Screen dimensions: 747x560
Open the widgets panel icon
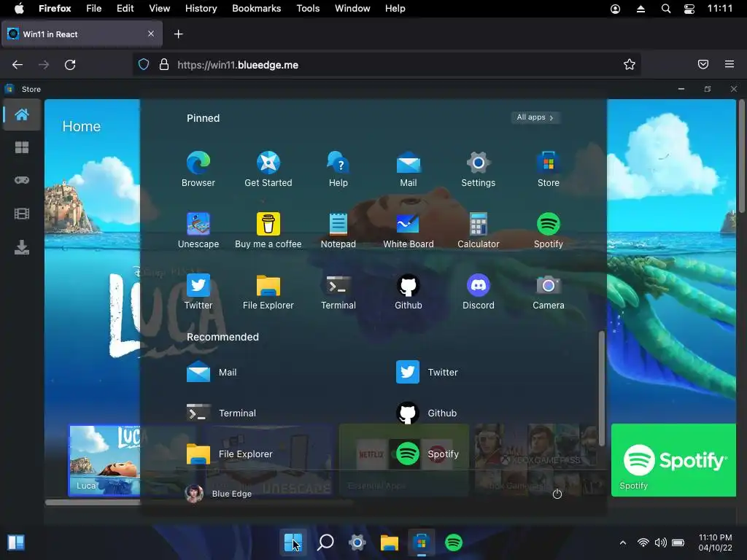tap(16, 542)
